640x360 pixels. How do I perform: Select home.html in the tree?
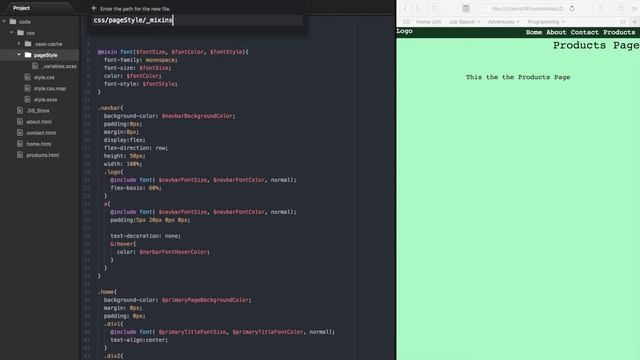(x=39, y=144)
